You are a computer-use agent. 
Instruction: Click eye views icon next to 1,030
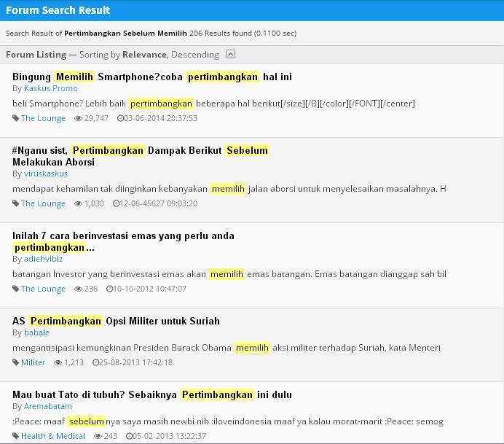point(78,203)
